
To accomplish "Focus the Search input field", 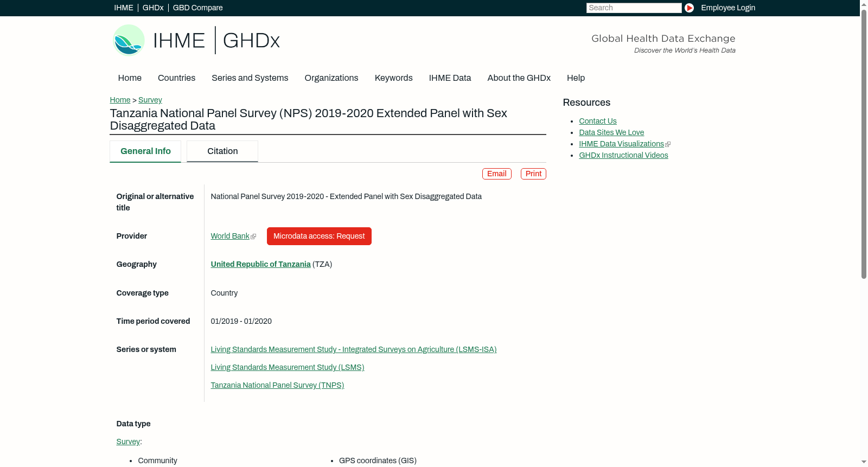I will pyautogui.click(x=634, y=8).
